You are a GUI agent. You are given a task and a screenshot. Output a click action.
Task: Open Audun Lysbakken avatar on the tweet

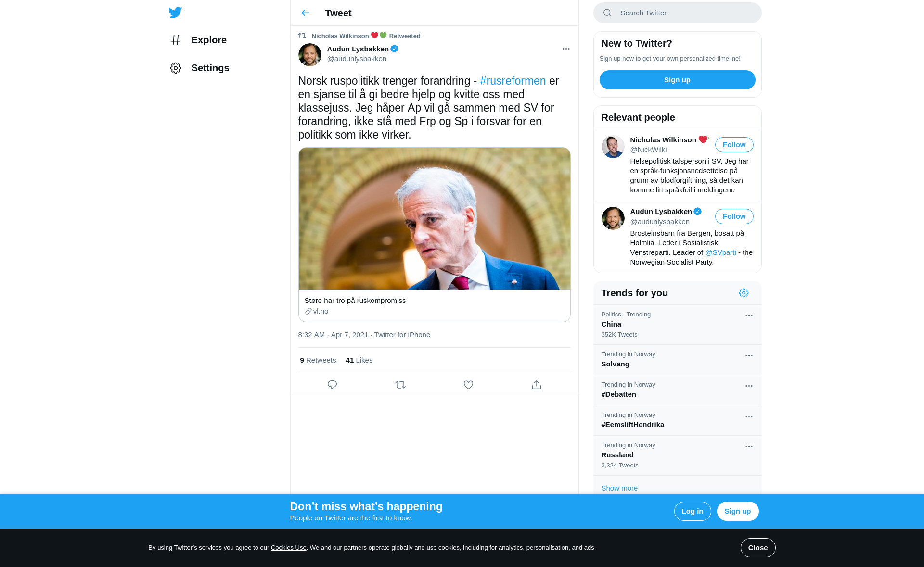[x=310, y=55]
